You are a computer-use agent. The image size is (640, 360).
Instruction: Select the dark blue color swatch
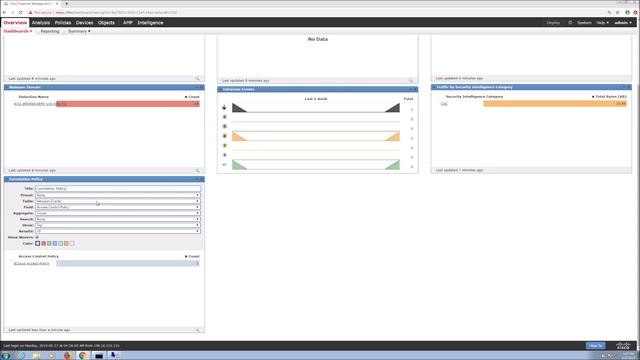click(38, 243)
